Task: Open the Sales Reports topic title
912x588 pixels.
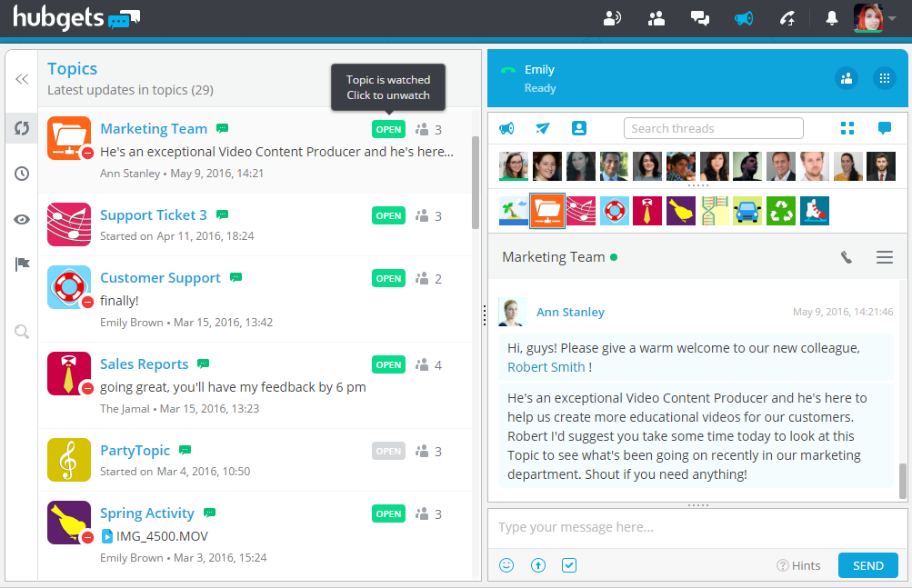Action: coord(145,364)
